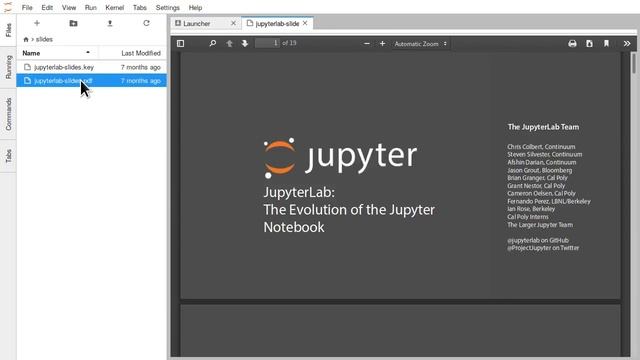Zoom out of the PDF

tap(367, 43)
